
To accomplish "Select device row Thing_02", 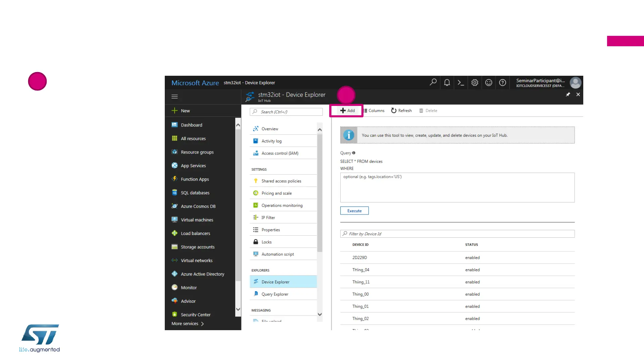I will pos(457,318).
